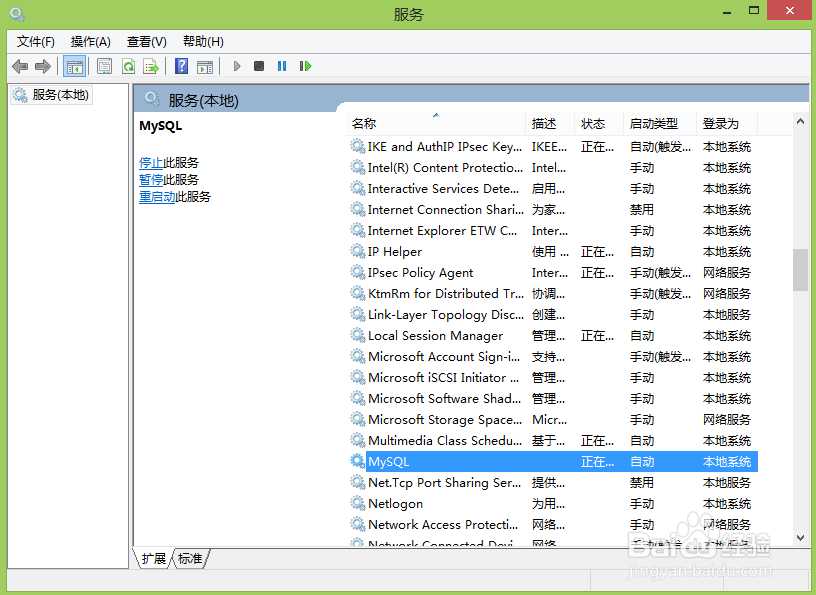Viewport: 816px width, 595px height.
Task: Click the 重启动 this service link
Action: [x=157, y=197]
